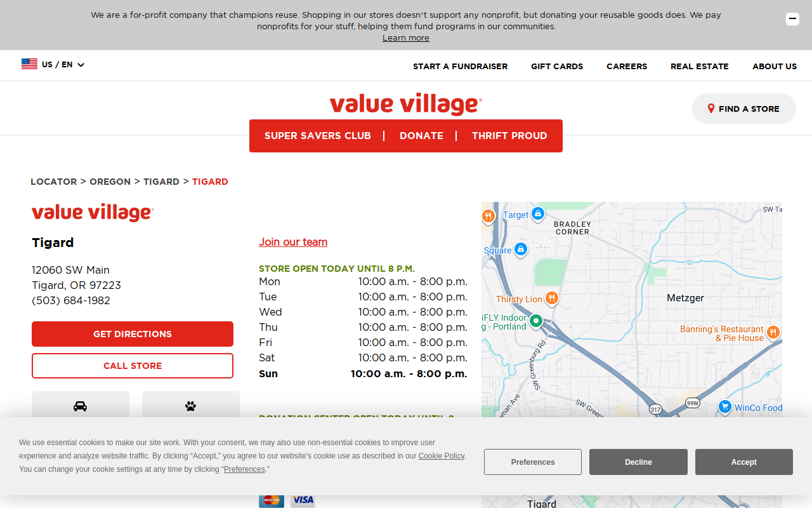Collapse the top notice banner with minus icon

click(x=792, y=19)
